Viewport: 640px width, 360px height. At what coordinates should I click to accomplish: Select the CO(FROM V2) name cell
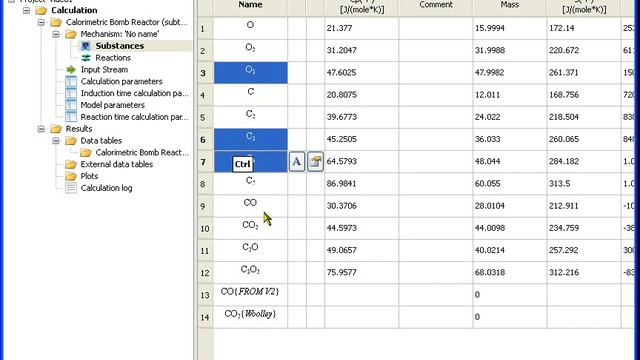250,295
